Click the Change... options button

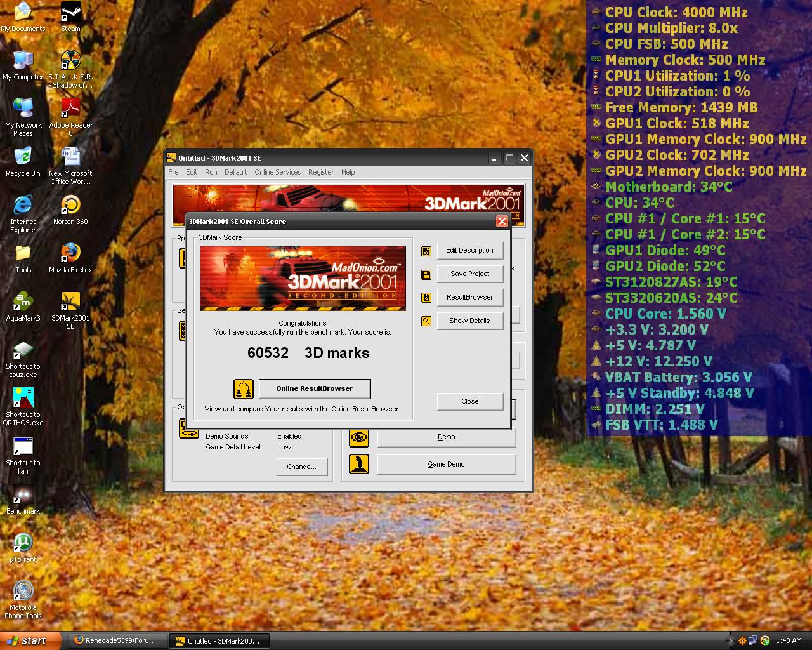302,467
